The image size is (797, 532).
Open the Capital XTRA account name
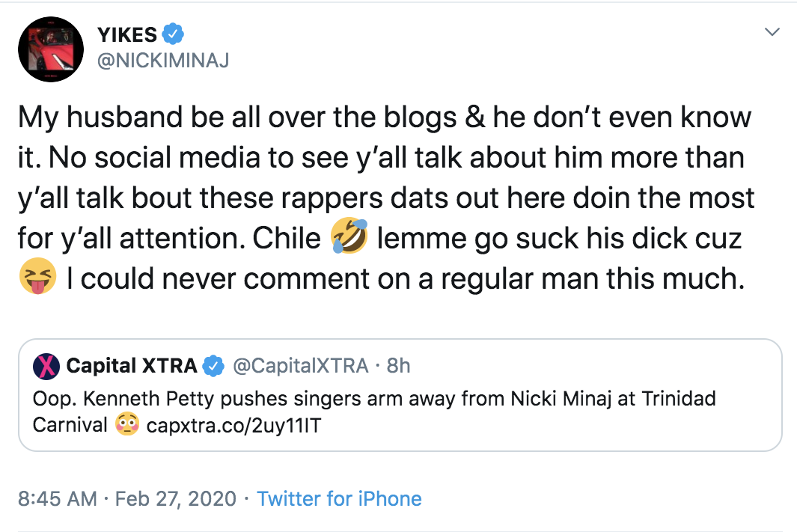(132, 366)
